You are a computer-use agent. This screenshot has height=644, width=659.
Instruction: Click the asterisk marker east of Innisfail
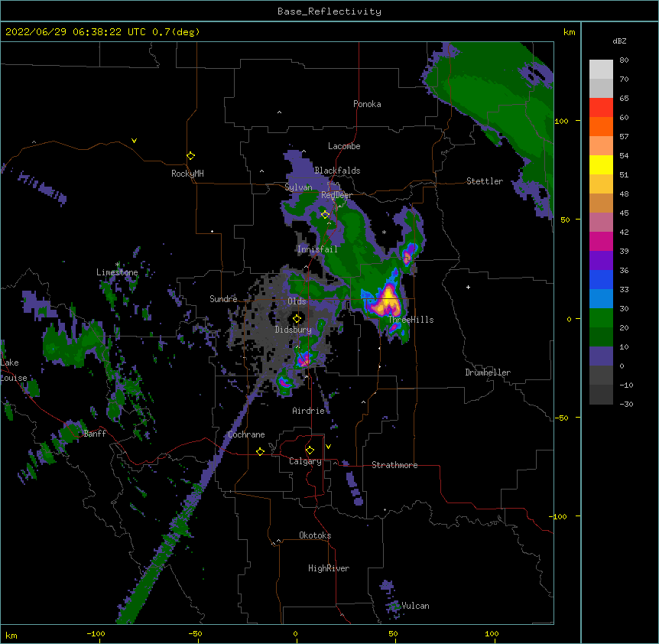384,232
